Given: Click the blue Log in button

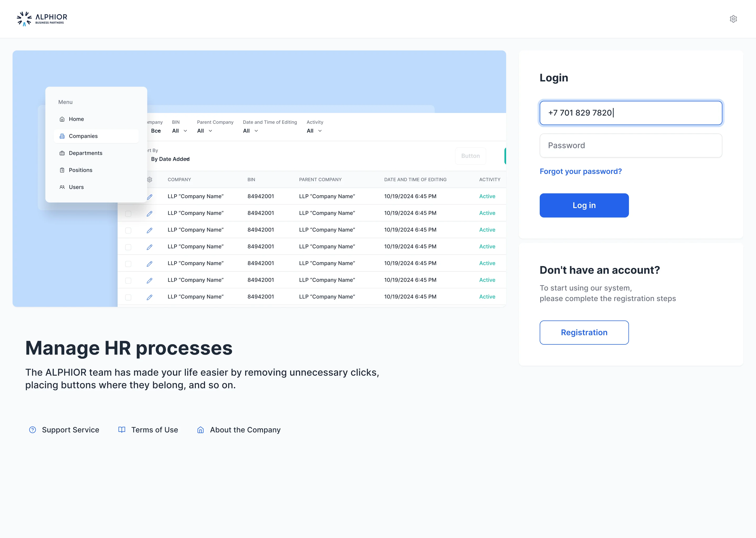Looking at the screenshot, I should tap(584, 205).
